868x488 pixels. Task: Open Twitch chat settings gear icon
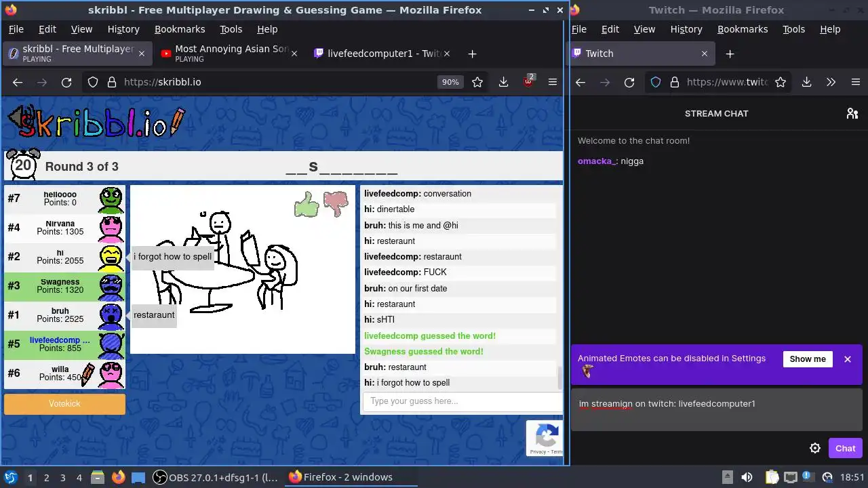click(x=815, y=448)
